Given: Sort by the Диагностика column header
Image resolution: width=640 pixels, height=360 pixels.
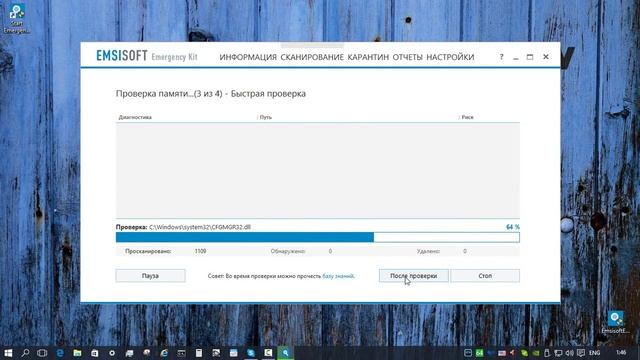Looking at the screenshot, I should (135, 117).
